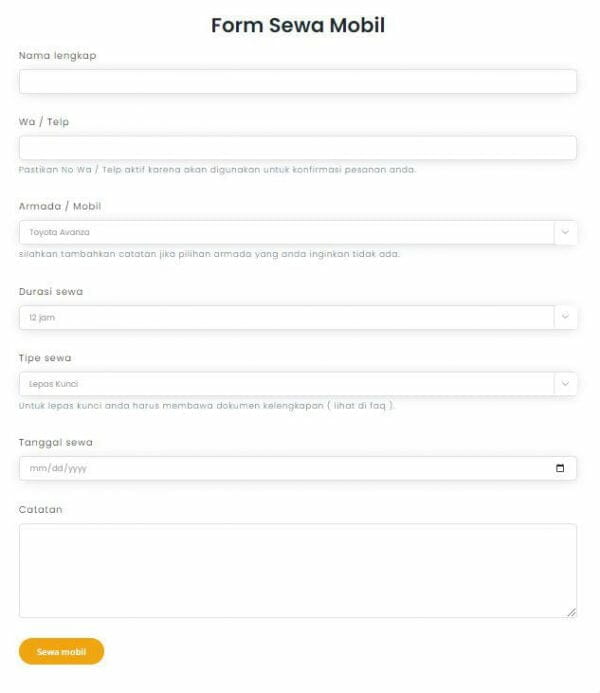Click the Nama lengkap label
Viewport: 600px width, 693px height.
58,56
